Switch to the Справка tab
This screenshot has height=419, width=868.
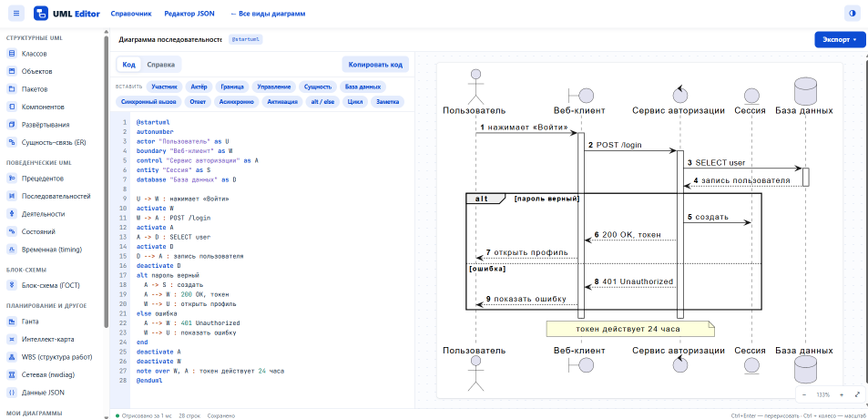[160, 64]
